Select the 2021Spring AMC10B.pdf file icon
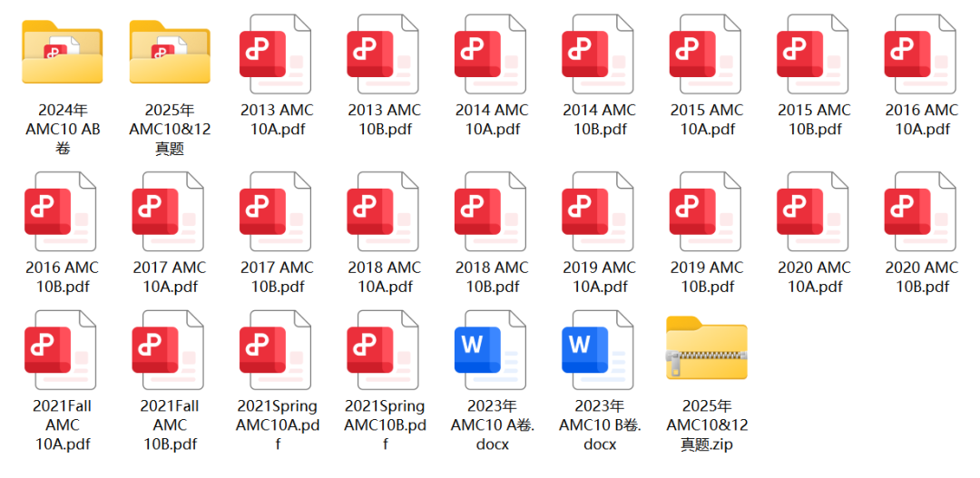980x478 pixels. tap(383, 350)
